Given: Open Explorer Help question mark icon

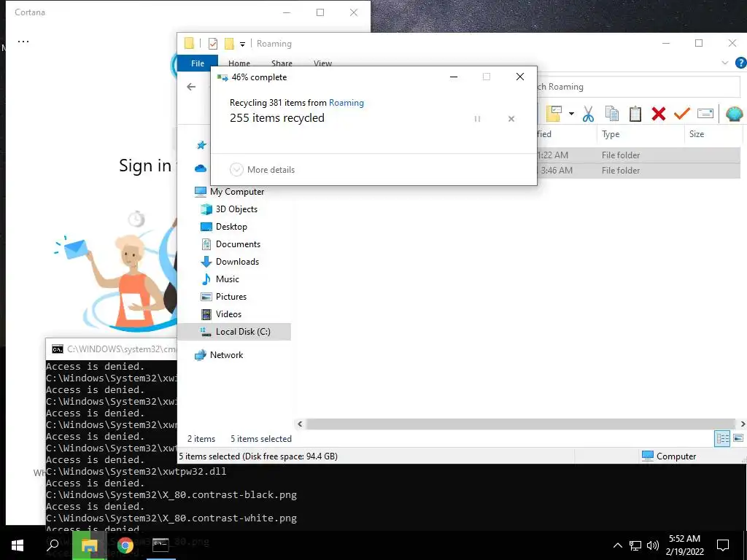Looking at the screenshot, I should (741, 63).
